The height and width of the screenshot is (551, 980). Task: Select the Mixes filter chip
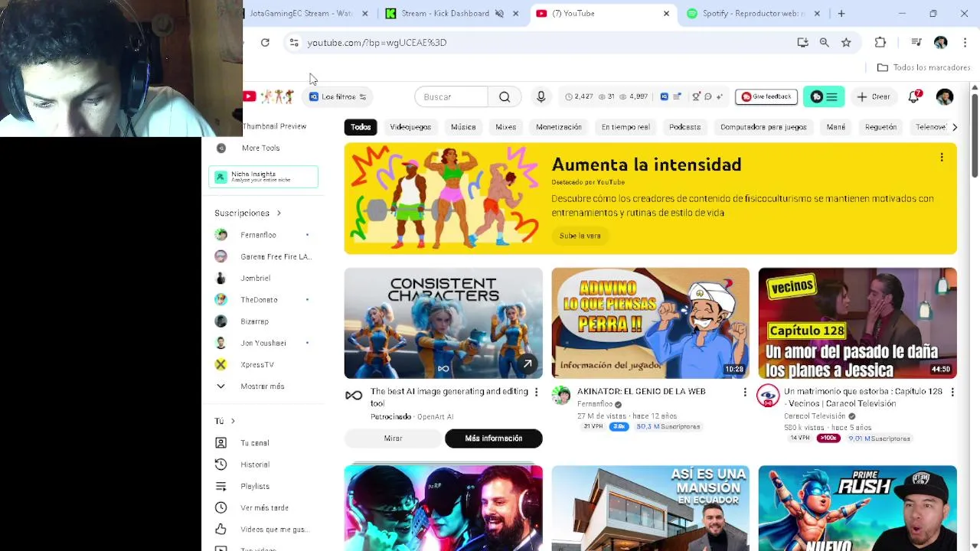point(505,127)
